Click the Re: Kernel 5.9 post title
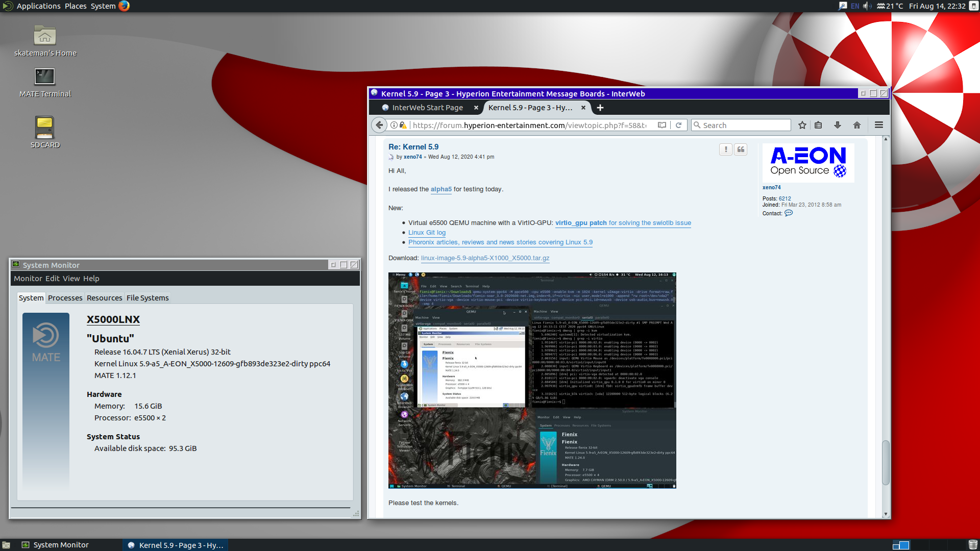The image size is (980, 551). (x=413, y=147)
